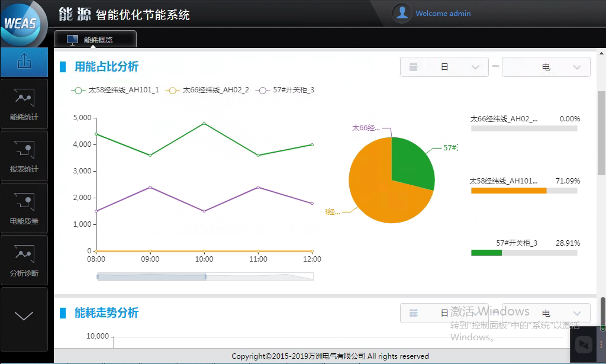Open the 电 energy type dropdown in 用能占比分析

click(546, 67)
